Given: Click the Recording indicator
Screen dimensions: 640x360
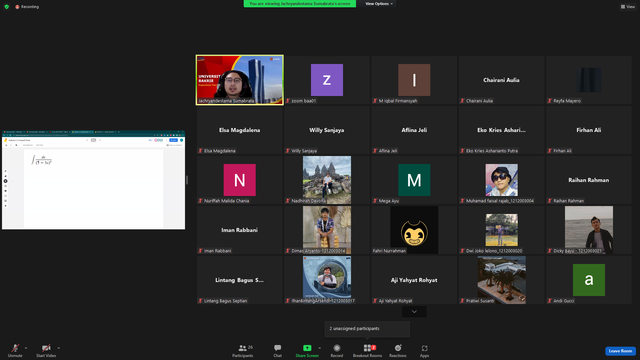Looking at the screenshot, I should [x=27, y=7].
